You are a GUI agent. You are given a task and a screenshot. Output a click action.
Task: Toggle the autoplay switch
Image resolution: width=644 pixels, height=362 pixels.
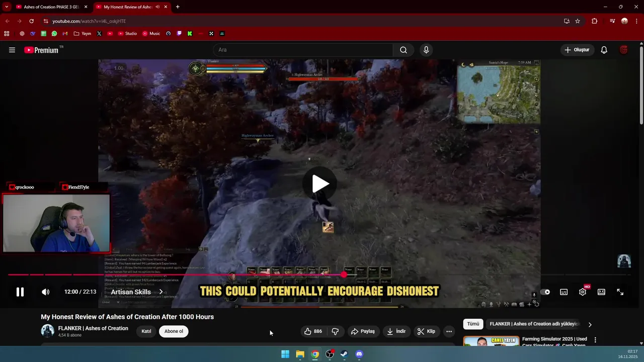tap(545, 292)
